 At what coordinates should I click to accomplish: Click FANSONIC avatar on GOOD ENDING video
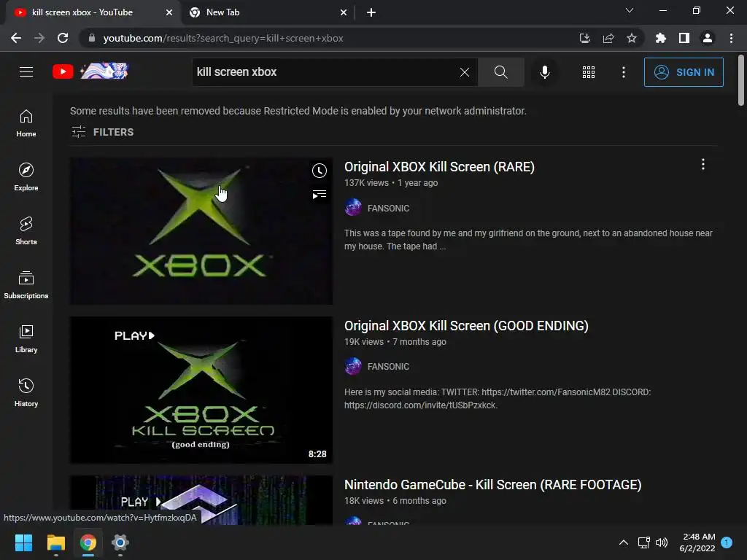tap(353, 366)
